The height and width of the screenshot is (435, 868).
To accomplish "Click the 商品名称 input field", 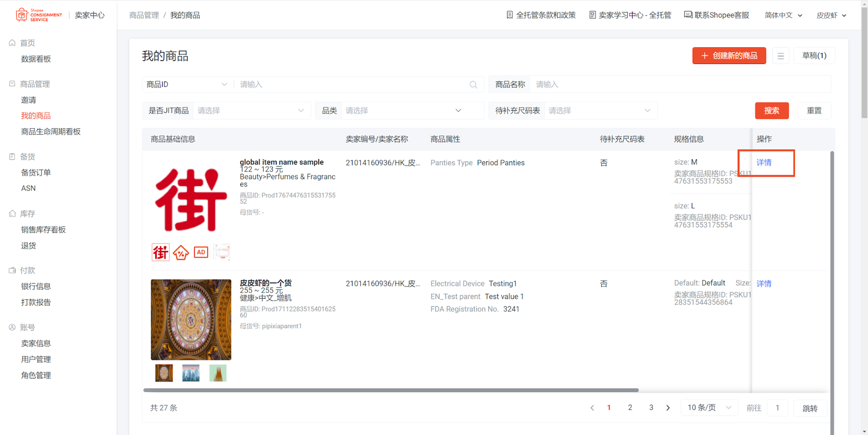I will pos(680,85).
